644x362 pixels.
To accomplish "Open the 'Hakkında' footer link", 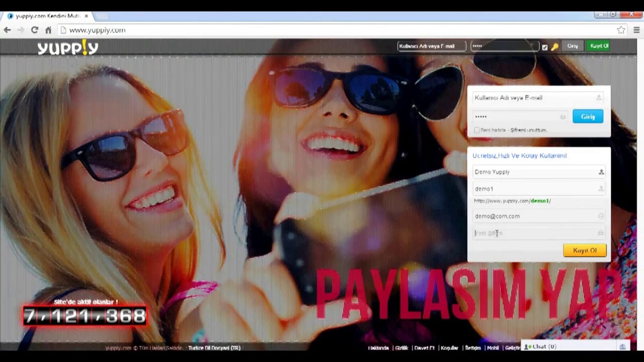I will tap(378, 348).
